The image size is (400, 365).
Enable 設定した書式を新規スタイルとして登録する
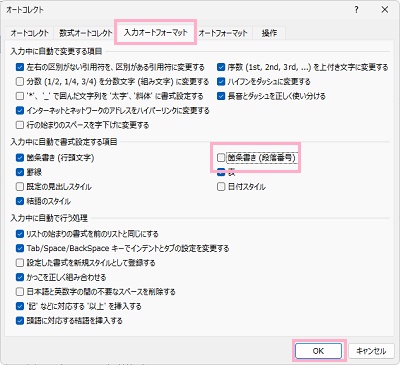tap(20, 263)
